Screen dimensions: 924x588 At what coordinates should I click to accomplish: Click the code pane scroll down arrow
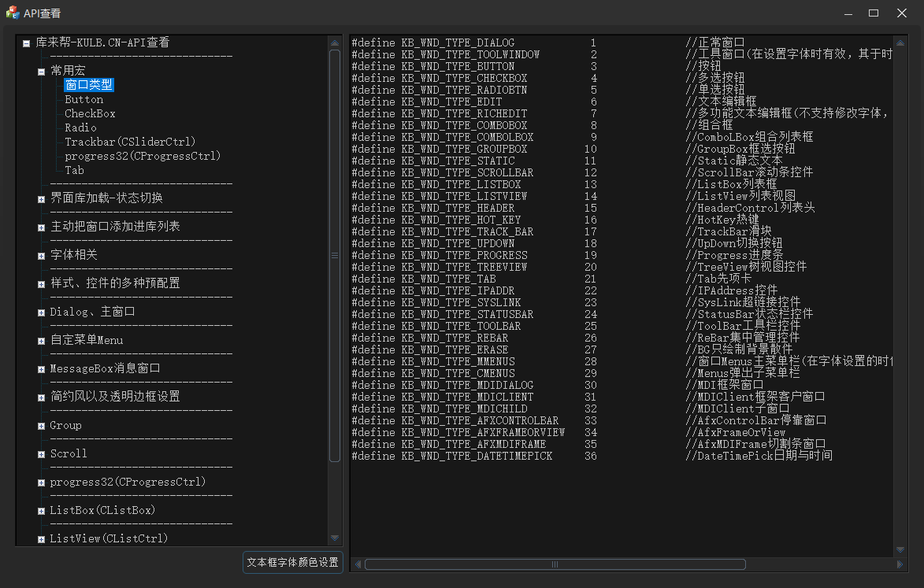900,549
